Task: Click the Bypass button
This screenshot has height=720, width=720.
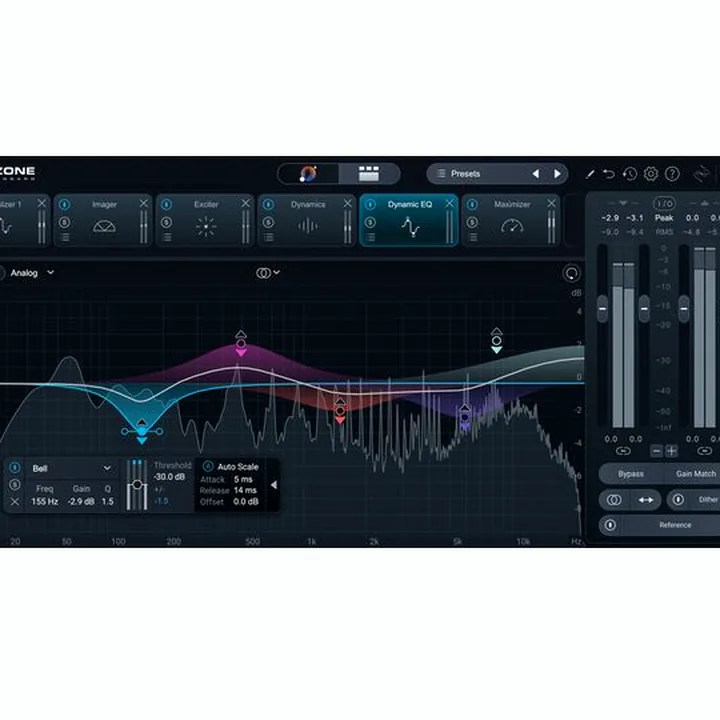Action: click(630, 474)
